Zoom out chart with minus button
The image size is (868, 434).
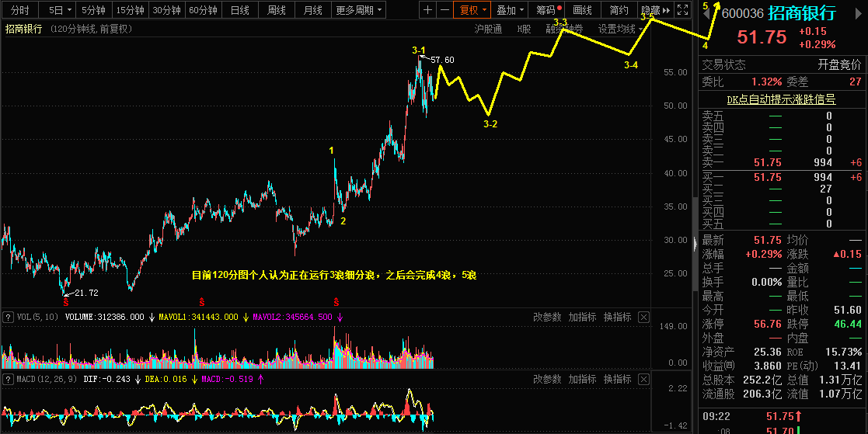[x=444, y=10]
